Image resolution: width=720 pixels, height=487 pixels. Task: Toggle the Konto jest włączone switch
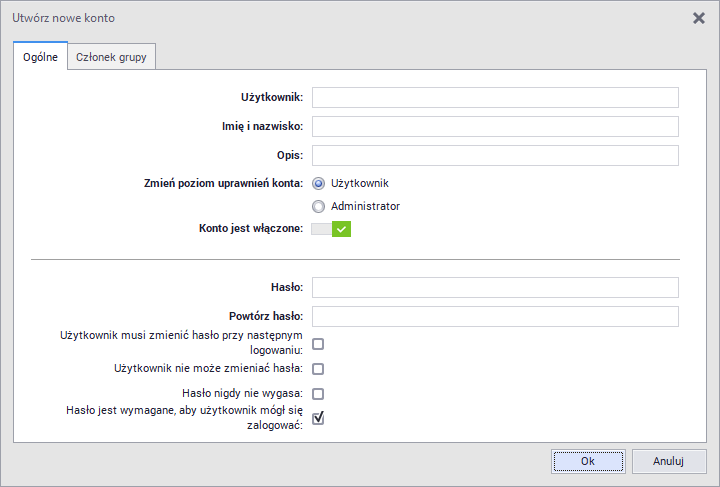331,229
